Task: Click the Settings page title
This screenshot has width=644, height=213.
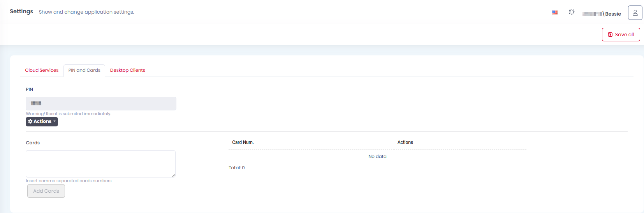Action: click(21, 12)
